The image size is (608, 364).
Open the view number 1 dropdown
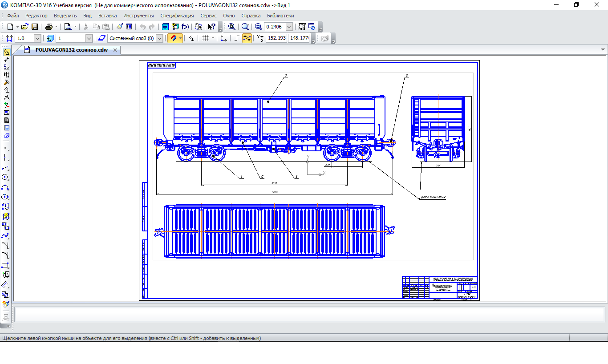[x=89, y=38]
